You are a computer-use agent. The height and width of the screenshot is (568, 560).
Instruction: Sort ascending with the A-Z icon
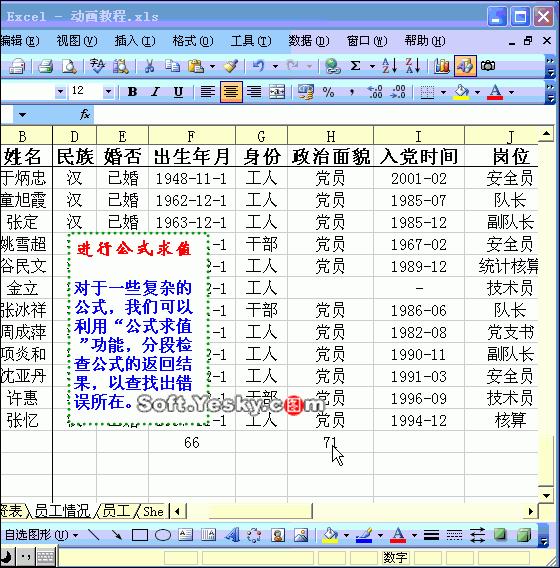click(389, 66)
